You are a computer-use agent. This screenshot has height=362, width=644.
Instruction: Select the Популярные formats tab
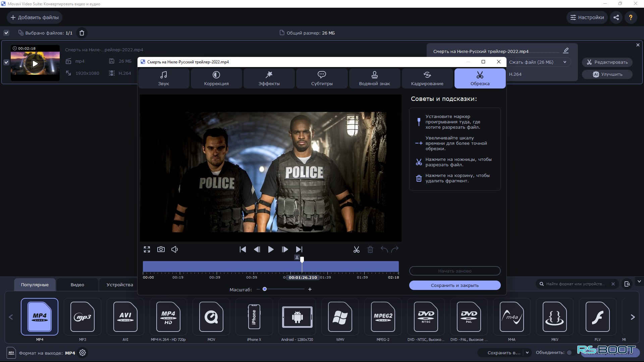pos(35,285)
